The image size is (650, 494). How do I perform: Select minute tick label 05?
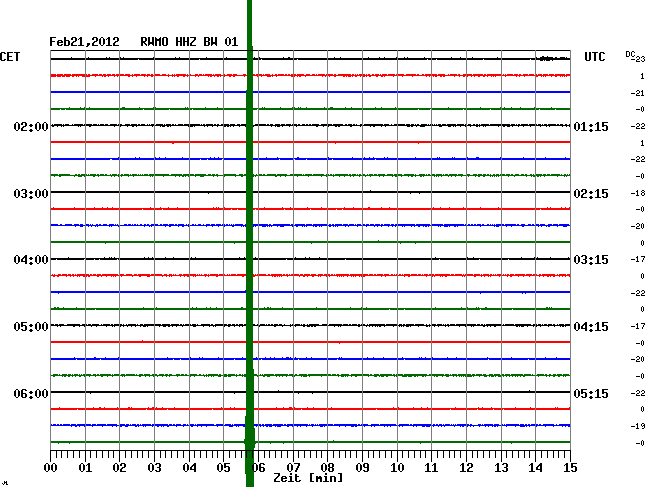(223, 468)
